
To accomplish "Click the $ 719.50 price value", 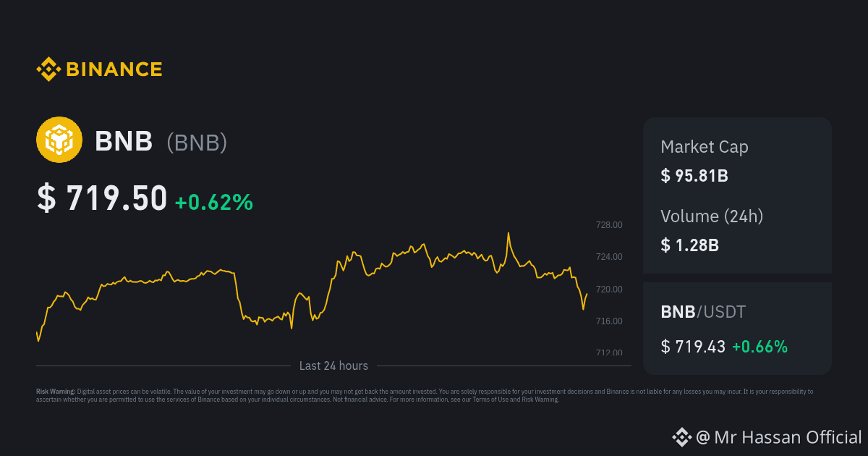I will pos(102,199).
